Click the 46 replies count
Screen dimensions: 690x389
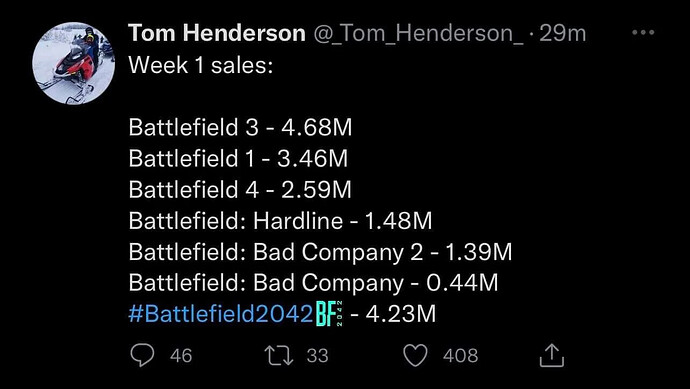(181, 356)
